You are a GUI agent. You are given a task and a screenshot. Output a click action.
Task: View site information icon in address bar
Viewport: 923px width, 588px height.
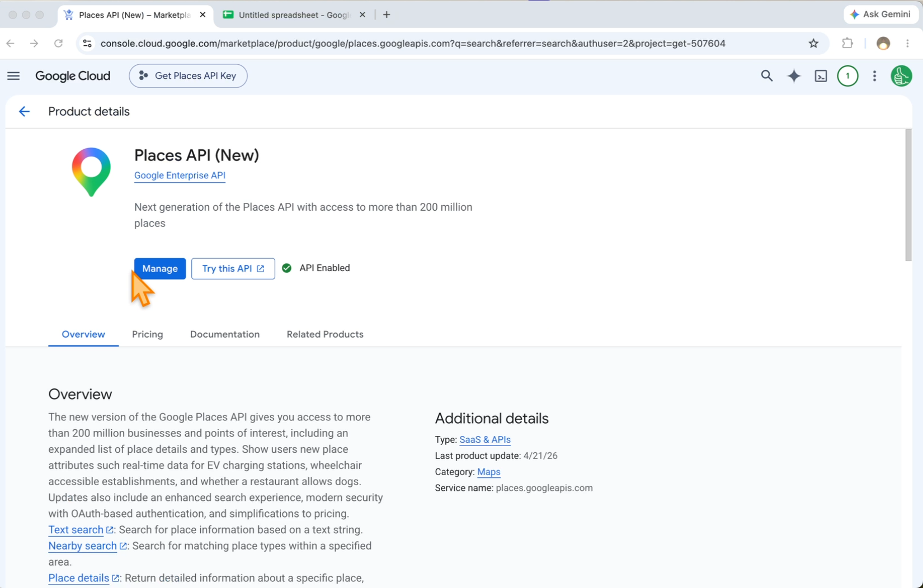[87, 44]
